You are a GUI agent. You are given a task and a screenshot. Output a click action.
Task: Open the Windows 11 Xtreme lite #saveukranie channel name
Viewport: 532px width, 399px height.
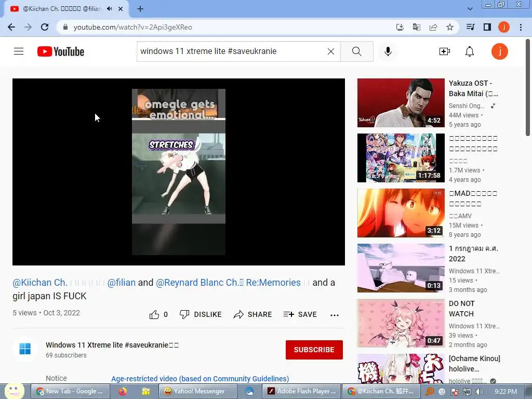pos(112,345)
